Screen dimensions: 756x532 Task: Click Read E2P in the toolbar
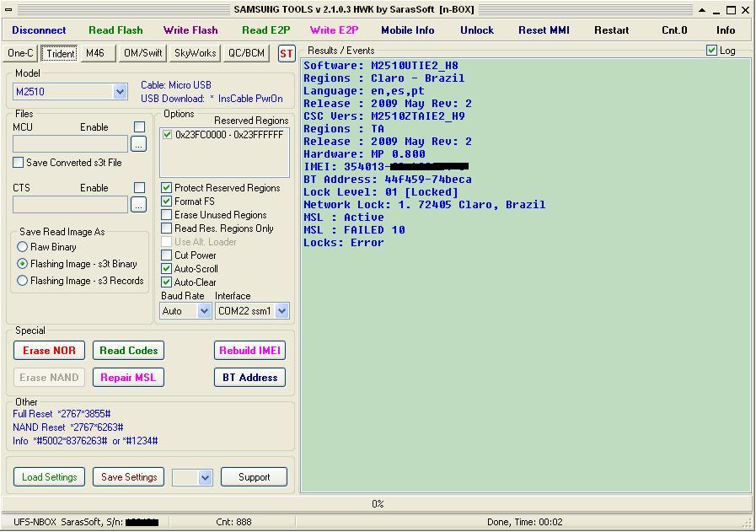coord(266,30)
